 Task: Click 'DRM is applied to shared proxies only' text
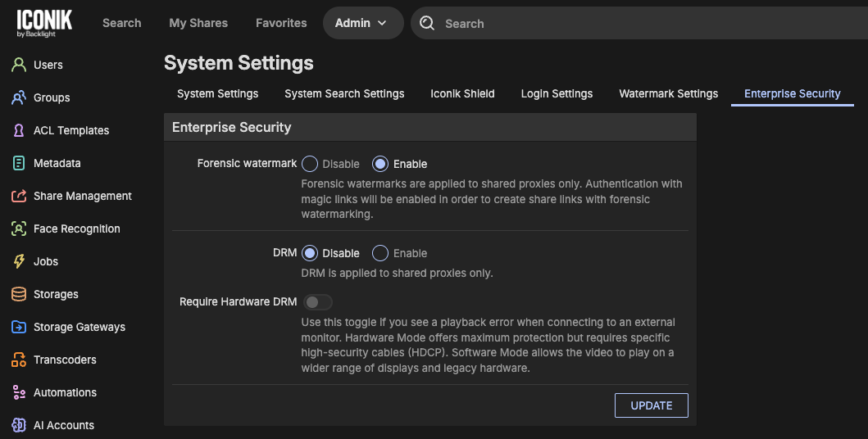pos(397,273)
